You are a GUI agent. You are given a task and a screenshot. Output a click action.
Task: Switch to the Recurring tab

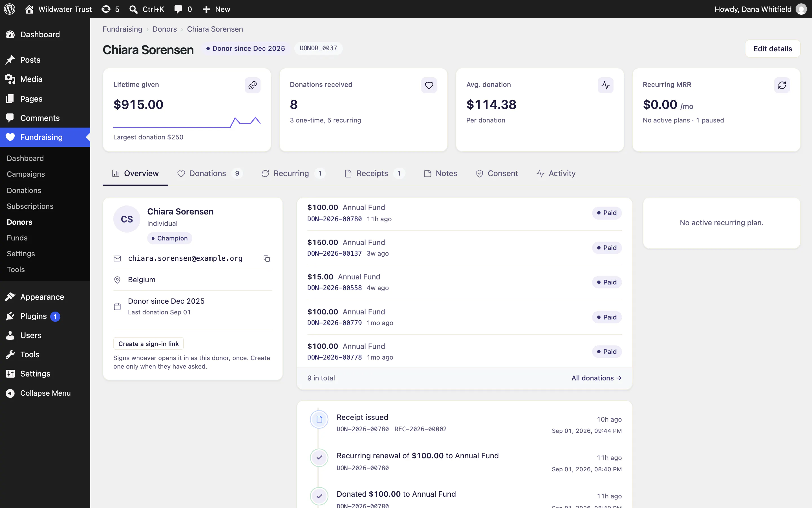coord(293,173)
